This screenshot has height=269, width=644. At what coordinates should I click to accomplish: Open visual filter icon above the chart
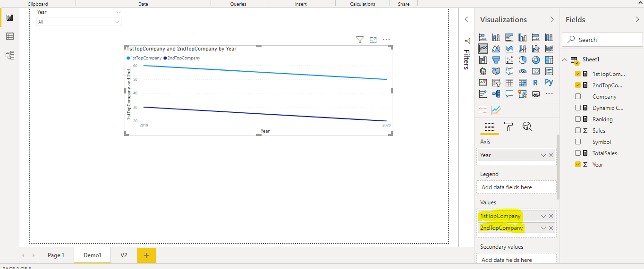click(360, 40)
